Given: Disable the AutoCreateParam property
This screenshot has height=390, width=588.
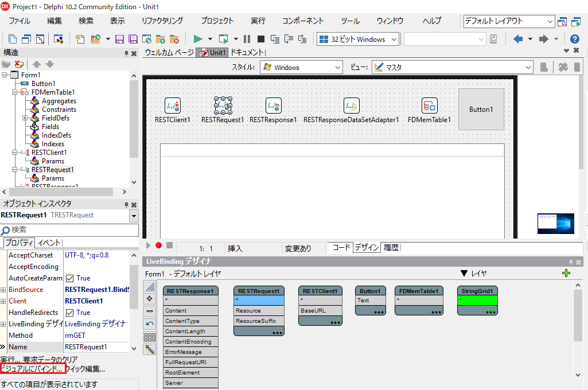Looking at the screenshot, I should click(69, 278).
